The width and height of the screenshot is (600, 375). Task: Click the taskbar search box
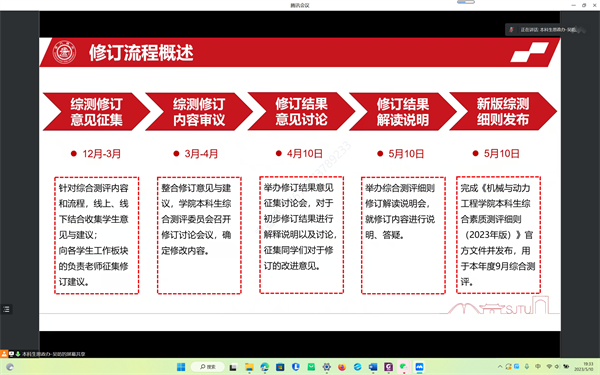pyautogui.click(x=208, y=367)
